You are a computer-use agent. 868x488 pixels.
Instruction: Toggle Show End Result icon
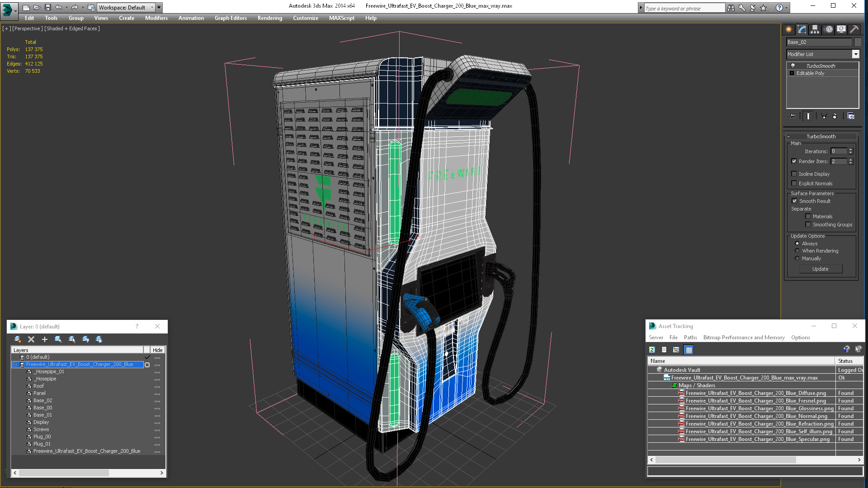pos(808,116)
